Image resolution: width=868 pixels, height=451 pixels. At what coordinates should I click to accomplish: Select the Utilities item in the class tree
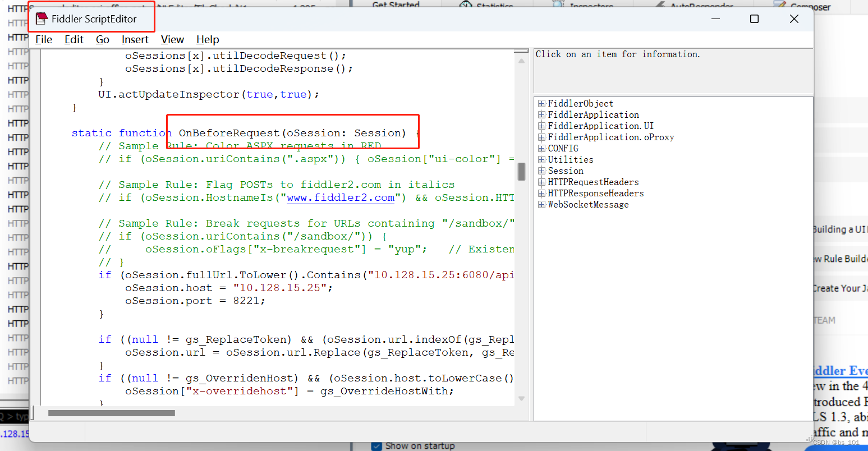571,160
